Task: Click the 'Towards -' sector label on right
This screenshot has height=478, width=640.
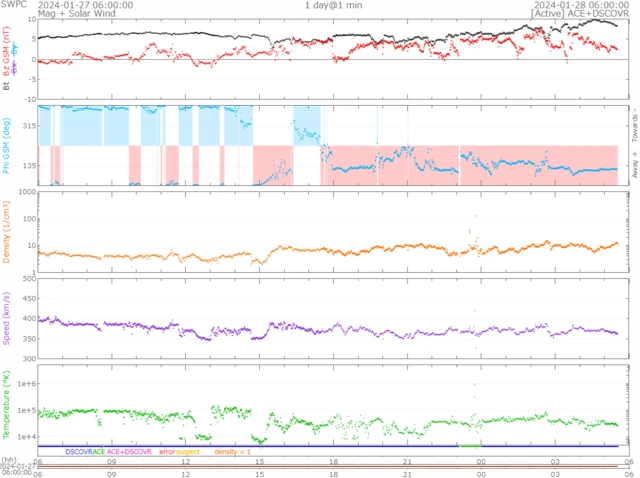Action: 633,127
